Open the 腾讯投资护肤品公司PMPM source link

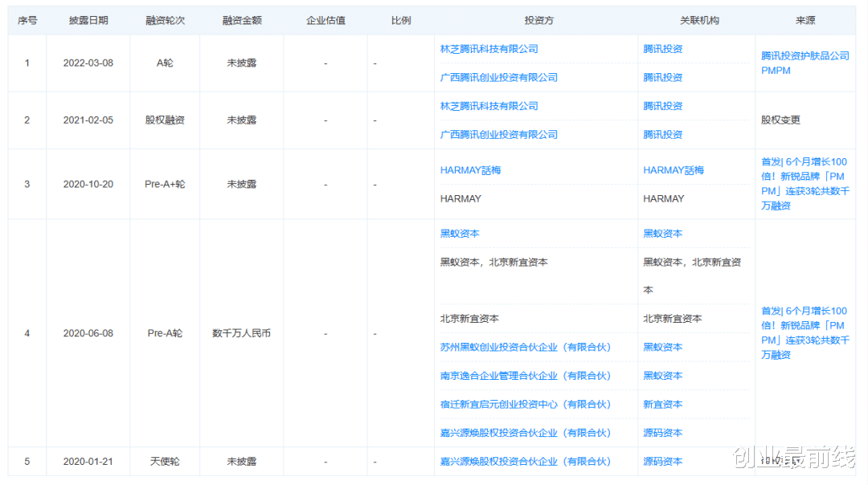805,63
